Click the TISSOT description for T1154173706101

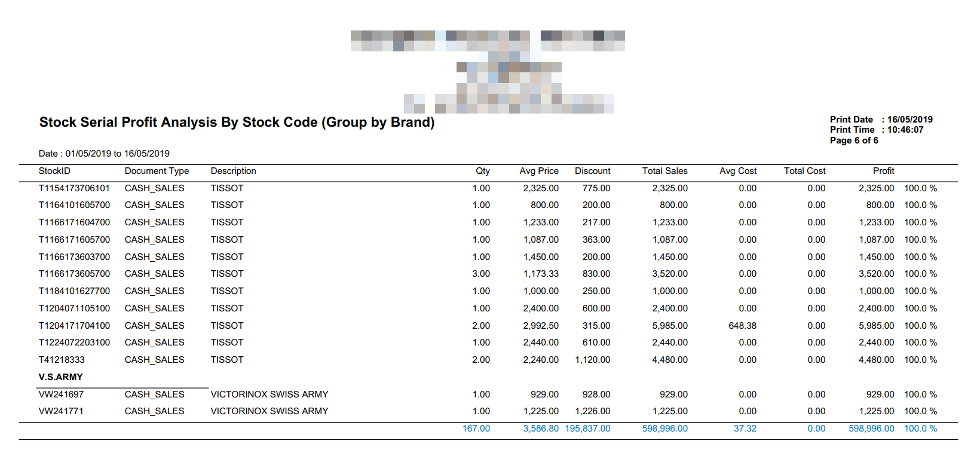pos(227,188)
